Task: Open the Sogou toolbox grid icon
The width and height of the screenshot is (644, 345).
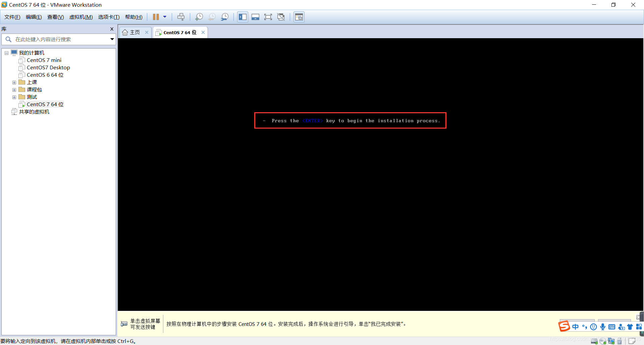Action: pyautogui.click(x=639, y=327)
